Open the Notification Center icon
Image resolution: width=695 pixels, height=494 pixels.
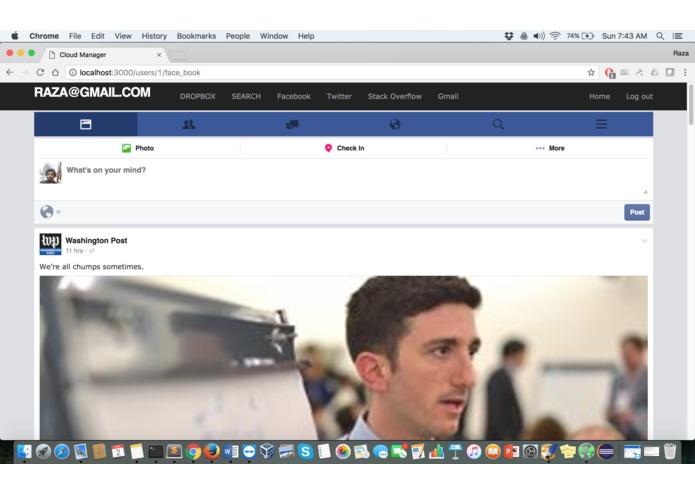(x=677, y=36)
